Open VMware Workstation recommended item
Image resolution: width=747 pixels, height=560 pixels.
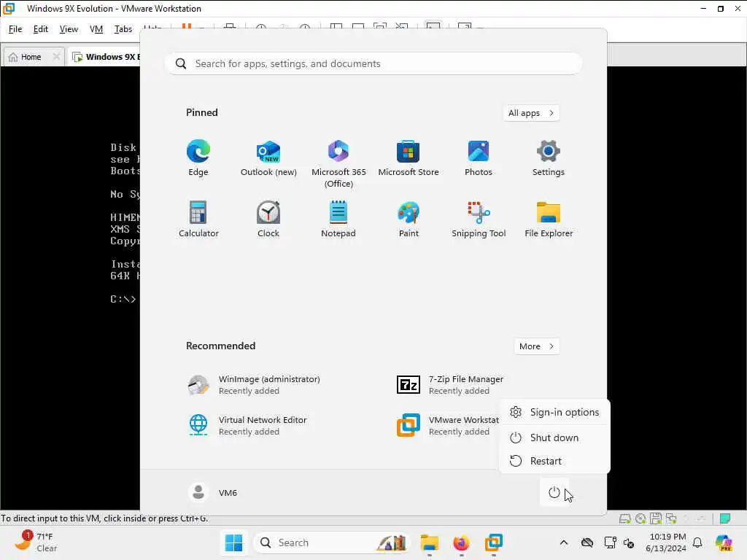tap(448, 425)
